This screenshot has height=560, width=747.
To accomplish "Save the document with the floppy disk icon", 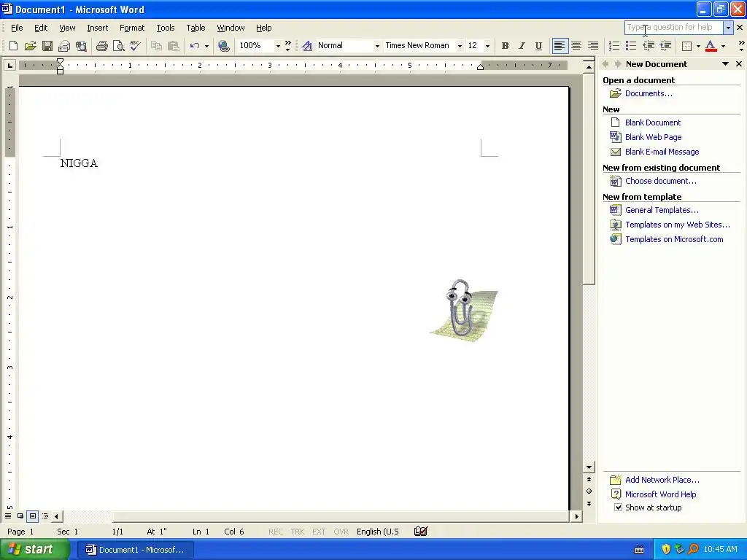I will (x=47, y=46).
